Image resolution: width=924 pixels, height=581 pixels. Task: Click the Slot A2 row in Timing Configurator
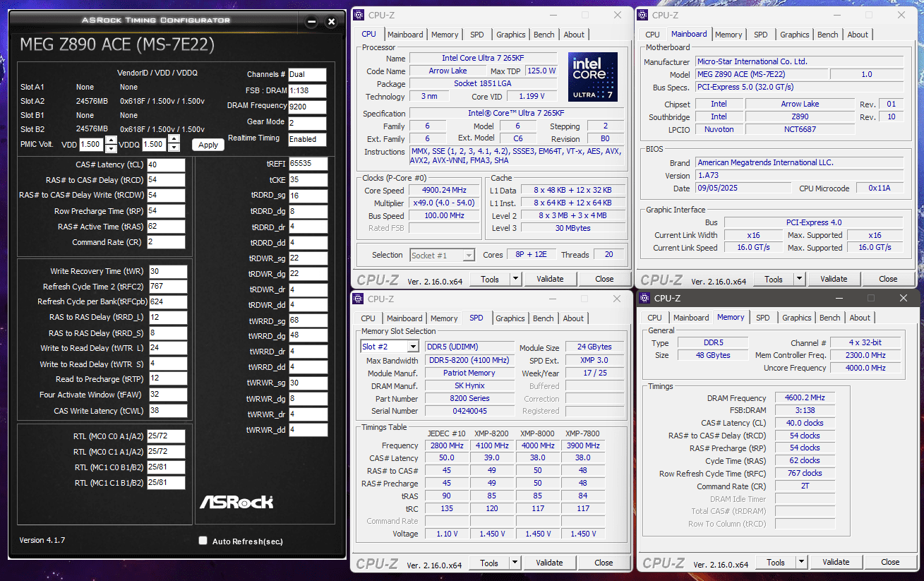coord(113,101)
